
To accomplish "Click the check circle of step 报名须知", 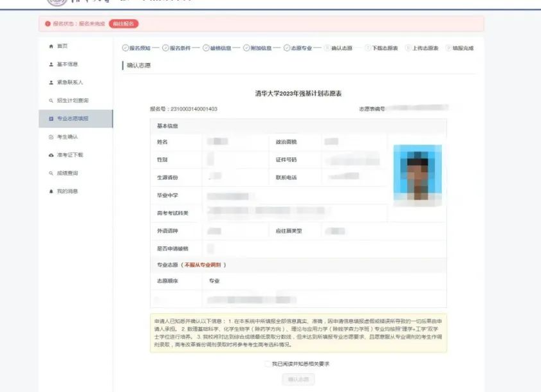I will [x=125, y=48].
